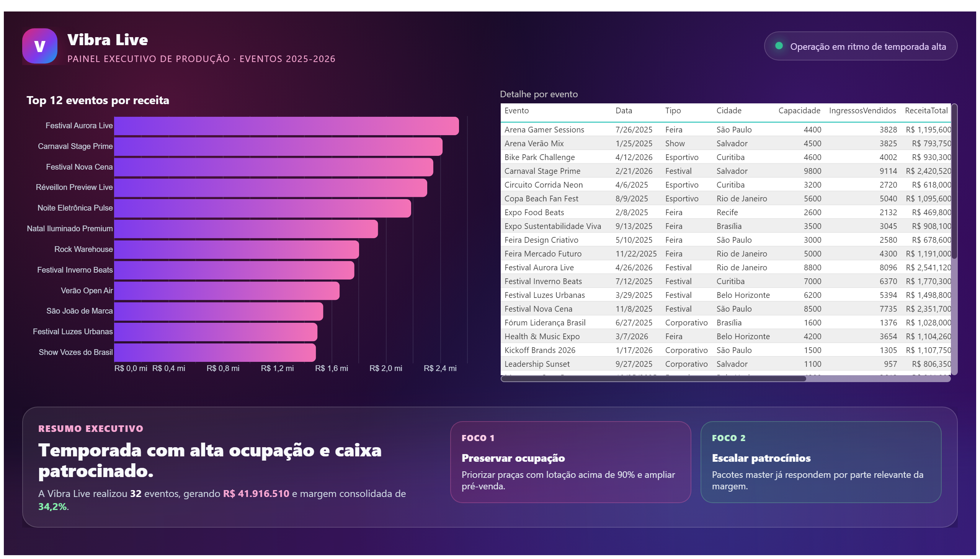Sort table by Capacidade column header
Screen dimensions: 980x559
pyautogui.click(x=799, y=111)
